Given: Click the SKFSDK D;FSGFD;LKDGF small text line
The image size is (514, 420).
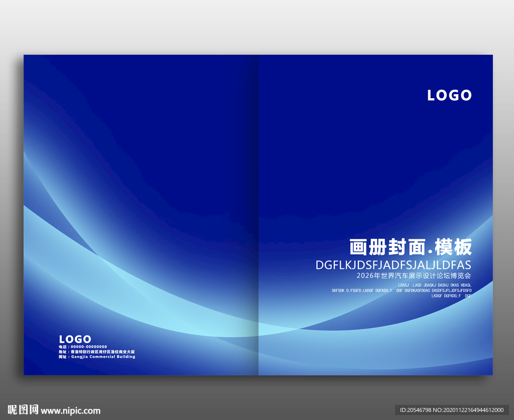Looking at the screenshot, I should pos(402,291).
